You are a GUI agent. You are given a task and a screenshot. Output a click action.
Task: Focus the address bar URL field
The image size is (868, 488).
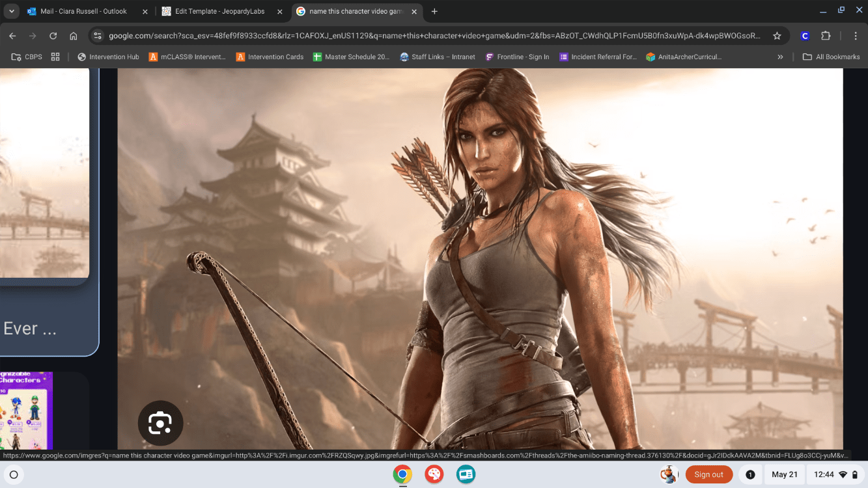pyautogui.click(x=434, y=36)
